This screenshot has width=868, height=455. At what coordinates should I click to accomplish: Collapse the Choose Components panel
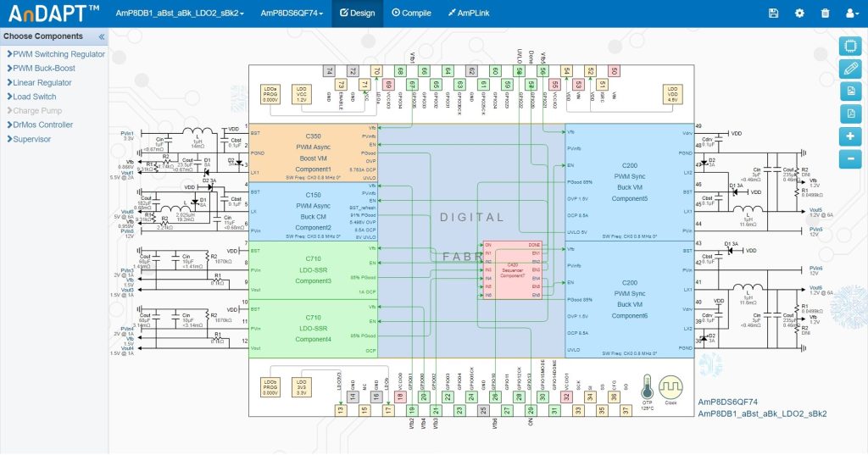click(x=102, y=36)
